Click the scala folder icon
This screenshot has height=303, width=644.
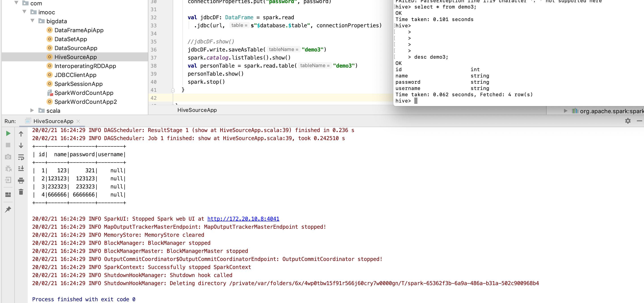(41, 110)
